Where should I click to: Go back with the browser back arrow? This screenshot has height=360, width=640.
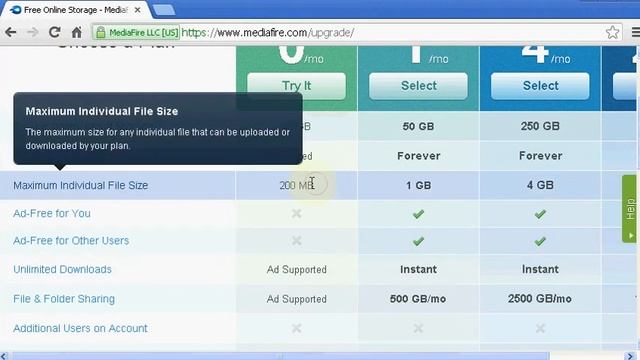pos(11,32)
